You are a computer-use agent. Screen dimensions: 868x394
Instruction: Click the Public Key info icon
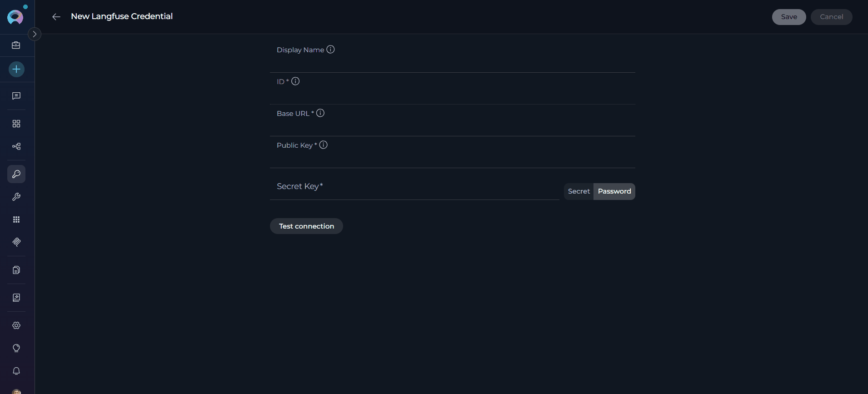click(x=324, y=145)
